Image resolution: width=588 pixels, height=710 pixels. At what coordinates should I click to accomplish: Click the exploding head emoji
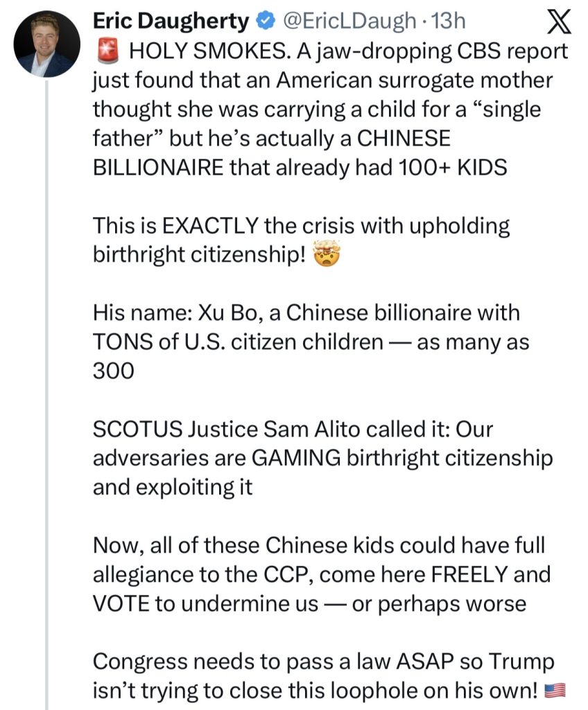pyautogui.click(x=327, y=254)
